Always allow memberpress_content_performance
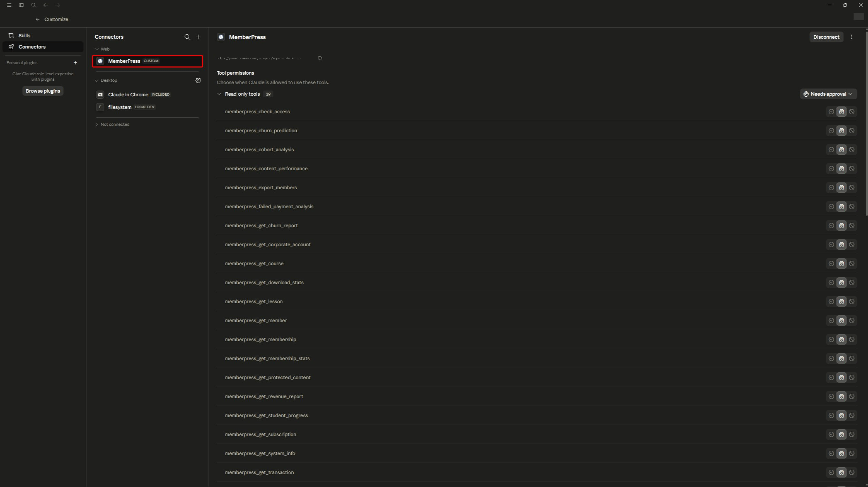This screenshot has height=487, width=868. pyautogui.click(x=831, y=169)
